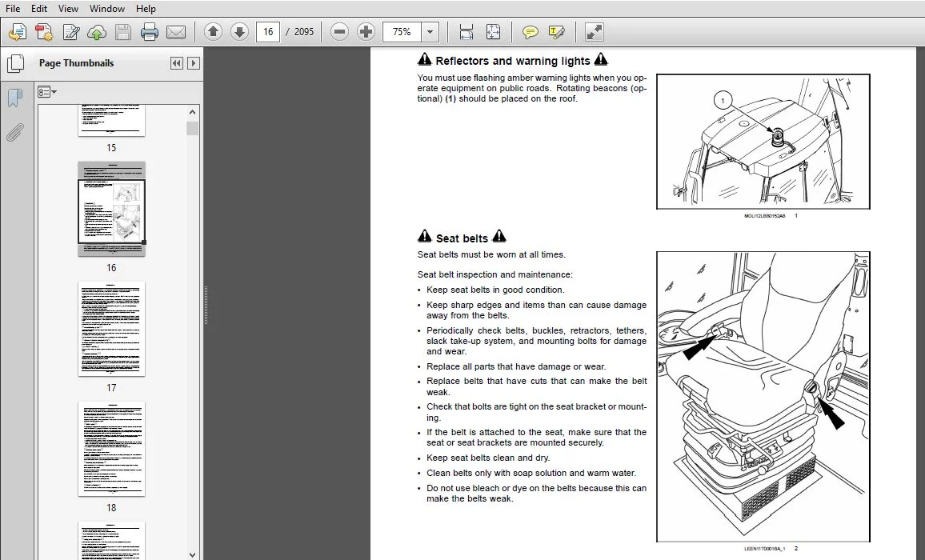Open the Attachments paperclip panel
The image size is (925, 560).
(14, 133)
